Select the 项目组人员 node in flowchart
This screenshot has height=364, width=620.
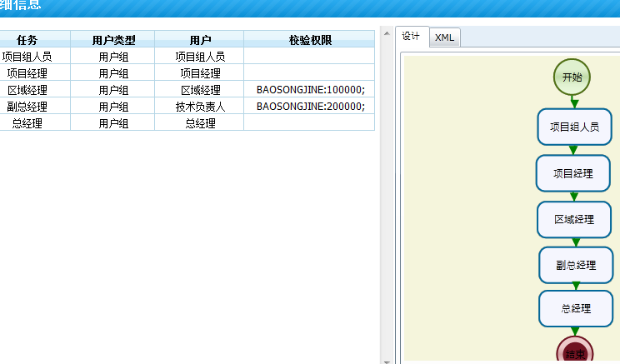click(574, 127)
